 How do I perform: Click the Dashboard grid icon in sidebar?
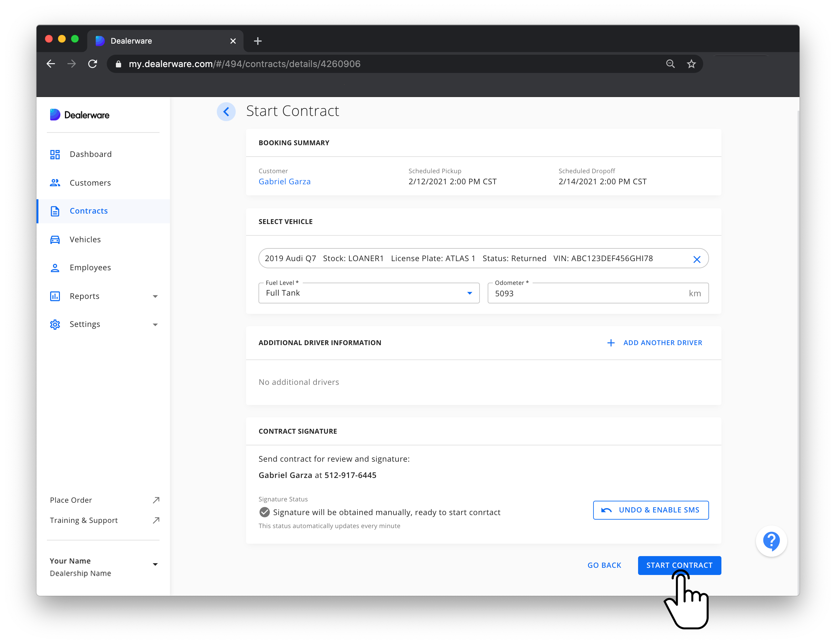55,154
